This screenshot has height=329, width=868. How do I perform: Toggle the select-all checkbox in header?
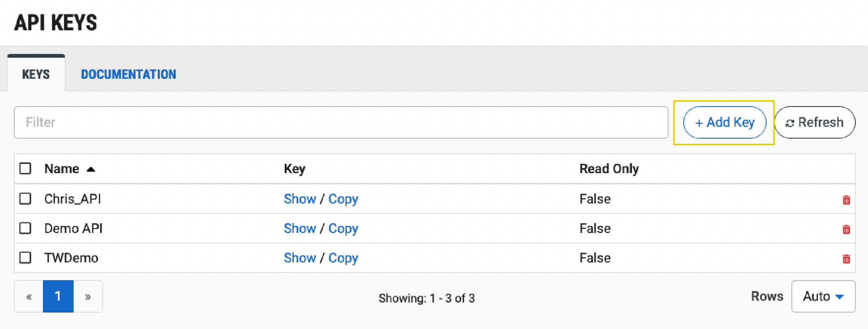[25, 169]
